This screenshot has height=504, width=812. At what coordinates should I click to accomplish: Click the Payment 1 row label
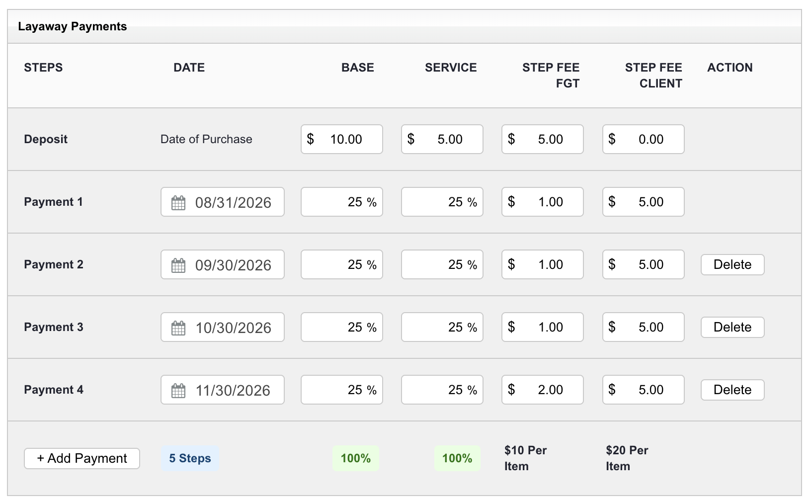(x=53, y=202)
